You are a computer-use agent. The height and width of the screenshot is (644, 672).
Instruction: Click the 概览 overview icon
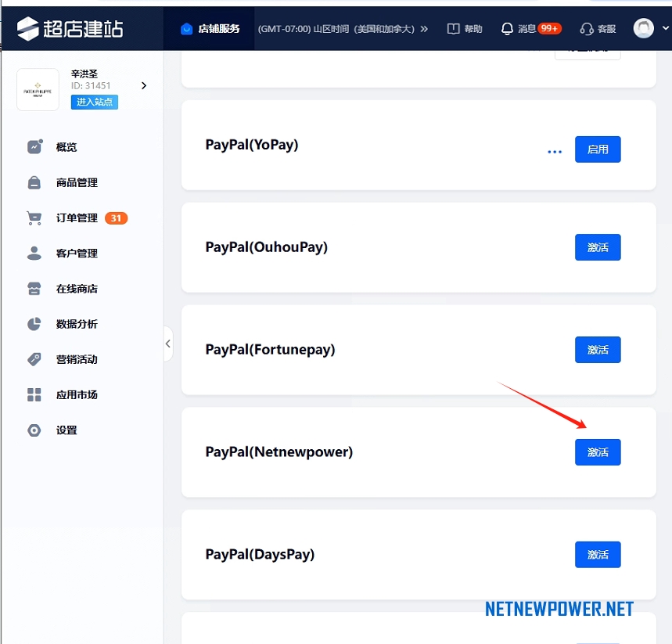tap(34, 146)
